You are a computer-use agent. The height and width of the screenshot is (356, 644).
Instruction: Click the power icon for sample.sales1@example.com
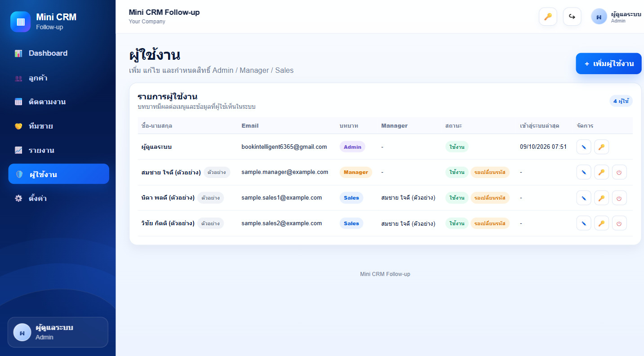(x=619, y=198)
